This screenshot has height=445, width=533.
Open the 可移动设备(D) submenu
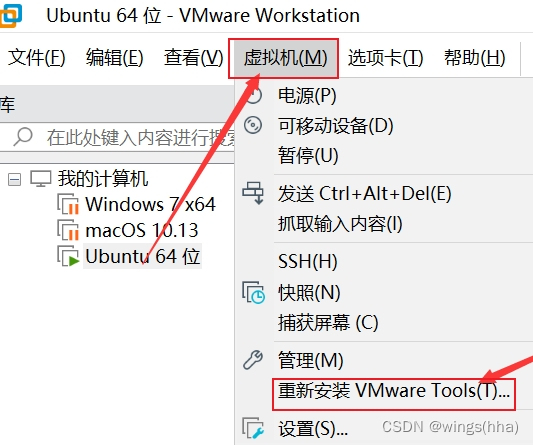point(336,125)
